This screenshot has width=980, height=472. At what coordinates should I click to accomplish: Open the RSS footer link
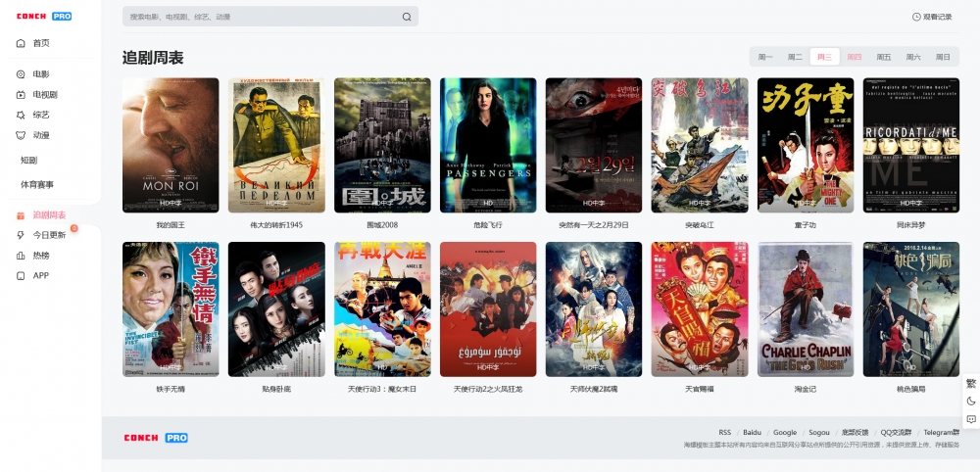coord(724,432)
